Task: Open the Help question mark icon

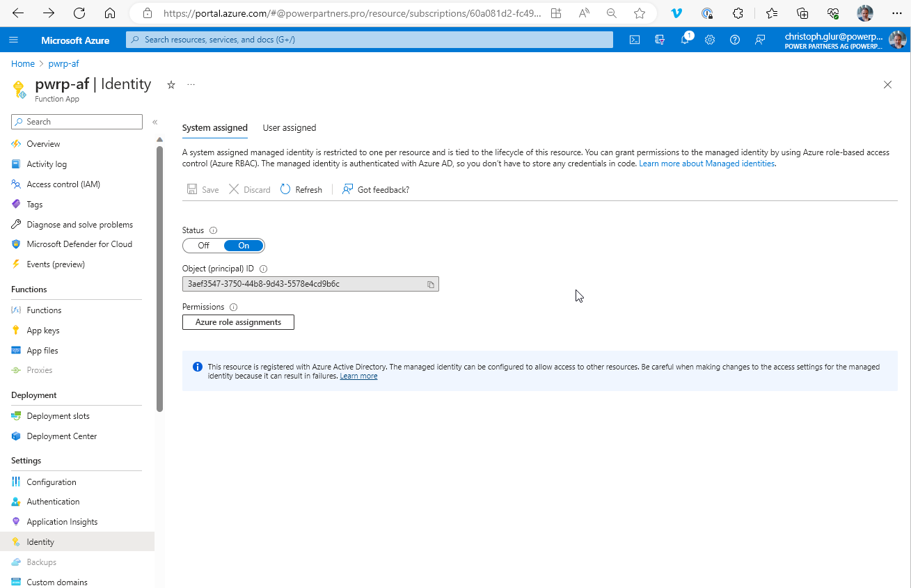Action: pyautogui.click(x=735, y=40)
